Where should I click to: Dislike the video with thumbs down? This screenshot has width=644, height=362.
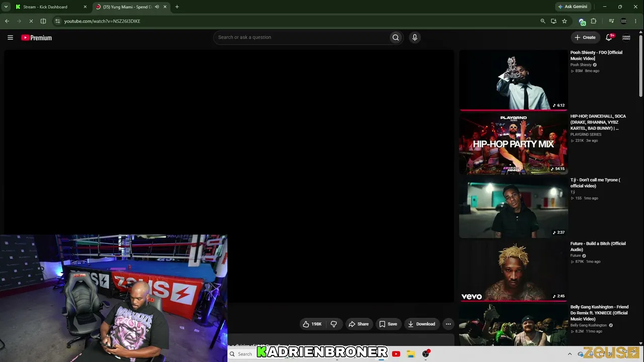tap(334, 324)
